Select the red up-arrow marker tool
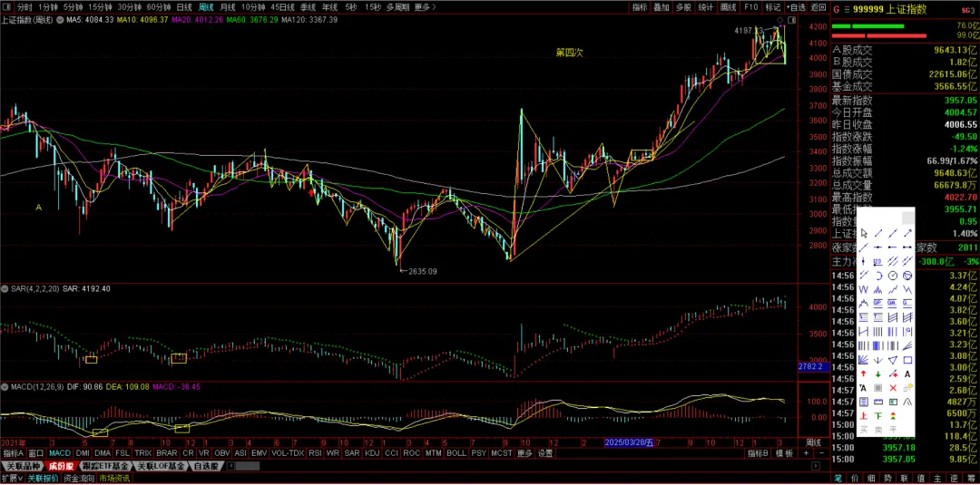Viewport: 980px width, 485px height. coord(864,373)
